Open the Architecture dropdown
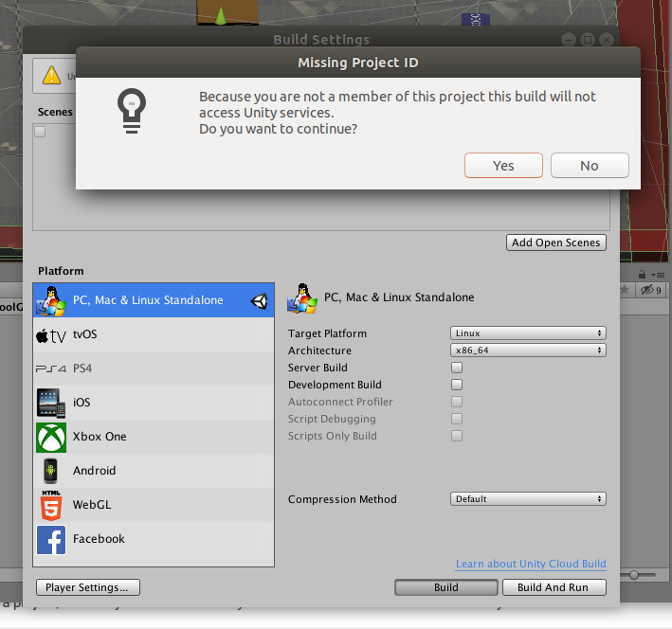This screenshot has height=629, width=672. [x=528, y=350]
